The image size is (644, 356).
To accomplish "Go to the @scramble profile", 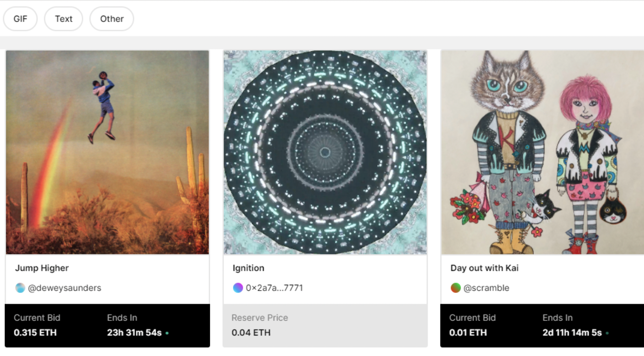I will coord(486,288).
